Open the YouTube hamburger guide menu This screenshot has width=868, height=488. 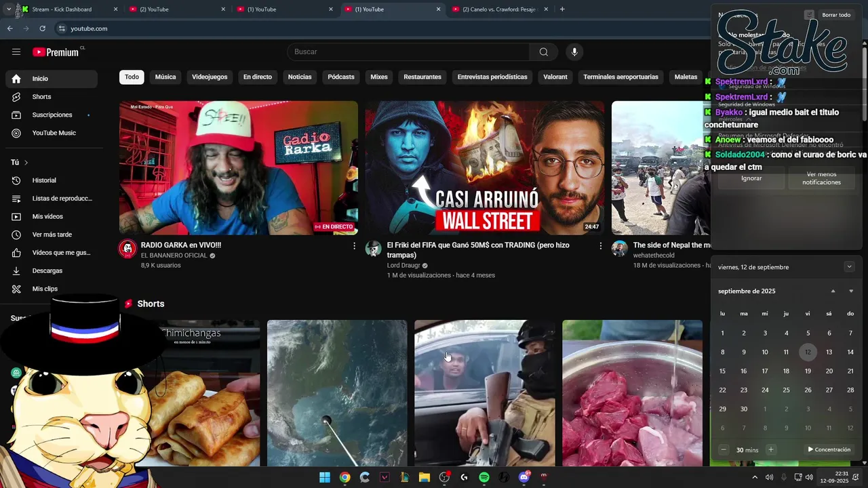[x=16, y=52]
